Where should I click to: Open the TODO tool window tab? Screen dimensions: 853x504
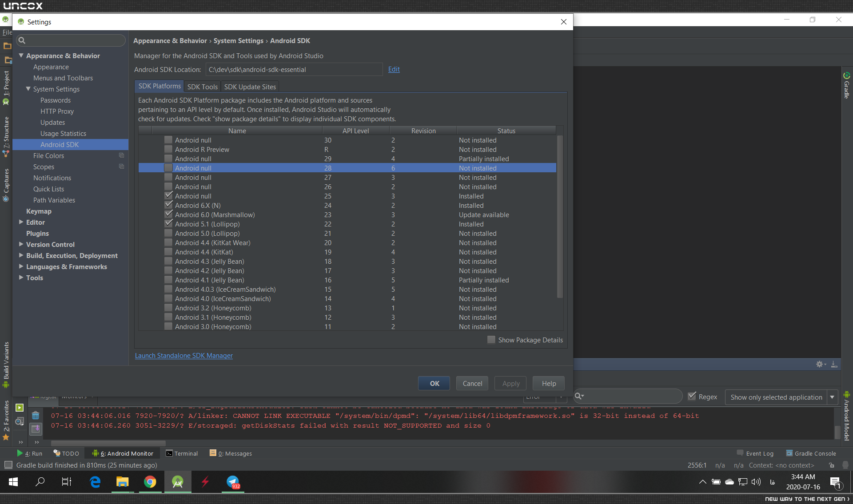click(66, 453)
